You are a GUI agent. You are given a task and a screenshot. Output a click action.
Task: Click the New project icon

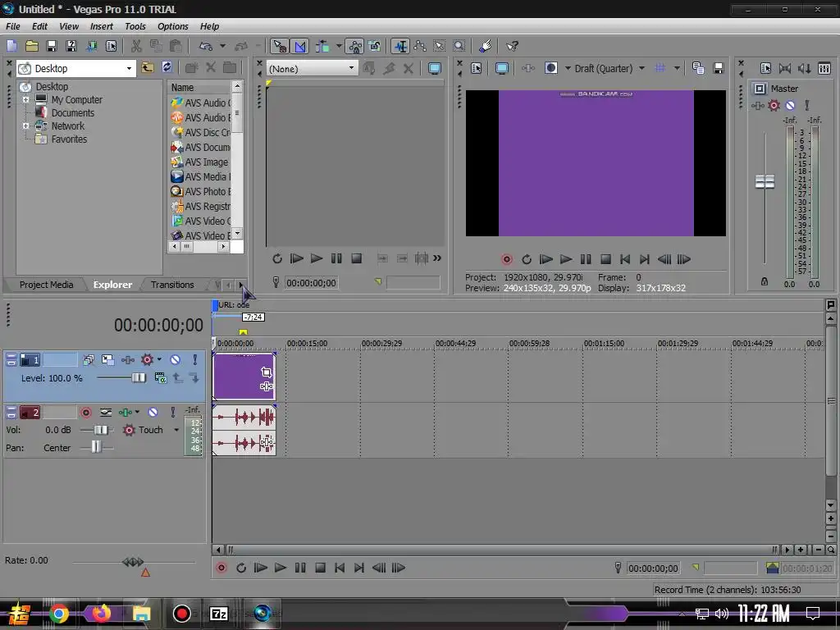(11, 46)
